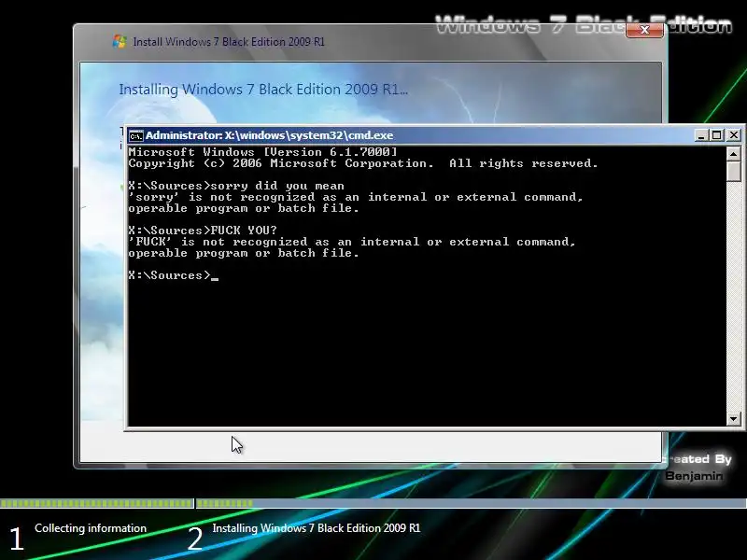Click the empty X:\Sources> prompt line
Image resolution: width=747 pixels, height=560 pixels.
[x=174, y=275]
